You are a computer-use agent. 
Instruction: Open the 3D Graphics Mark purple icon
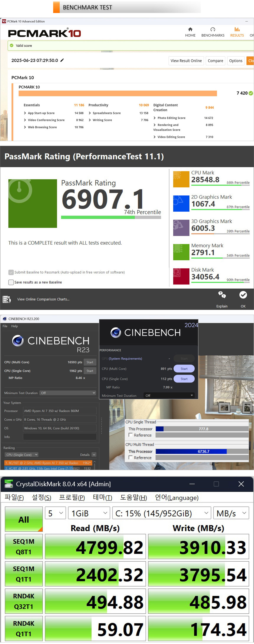coord(181,228)
